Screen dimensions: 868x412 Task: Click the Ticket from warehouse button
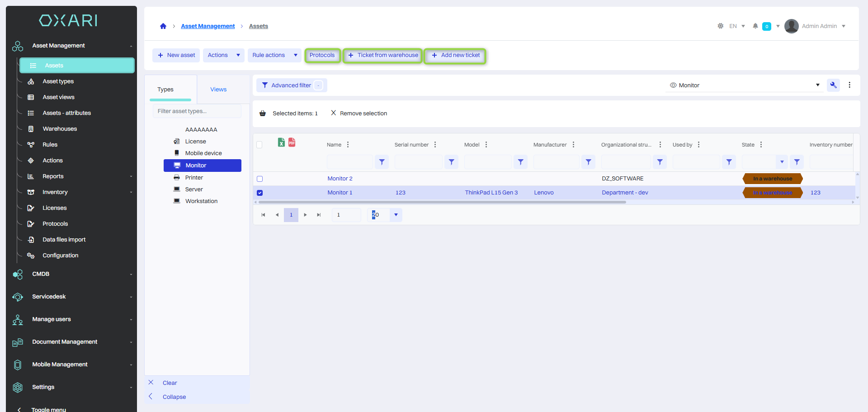tap(383, 55)
